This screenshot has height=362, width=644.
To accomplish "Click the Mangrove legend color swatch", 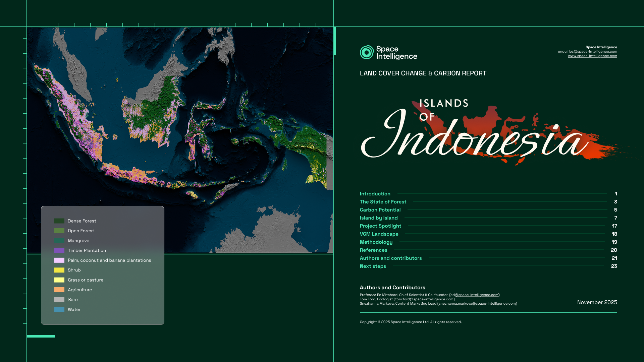I will coord(59,241).
